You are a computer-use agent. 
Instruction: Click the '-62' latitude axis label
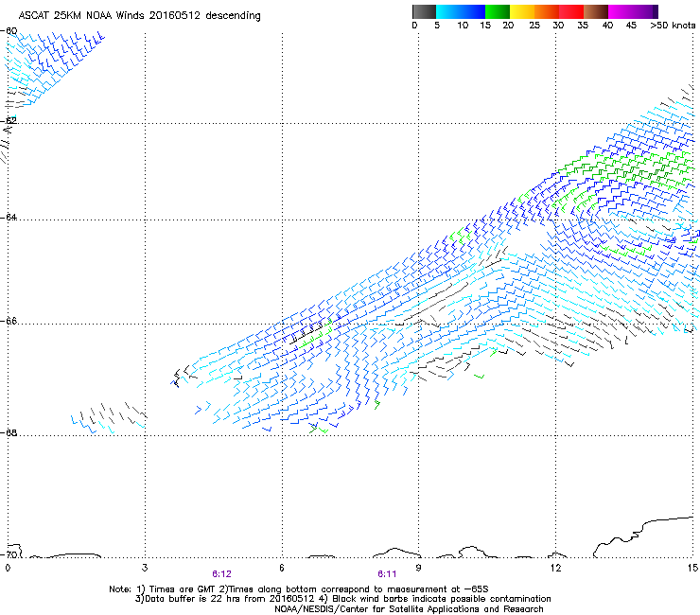coord(9,120)
